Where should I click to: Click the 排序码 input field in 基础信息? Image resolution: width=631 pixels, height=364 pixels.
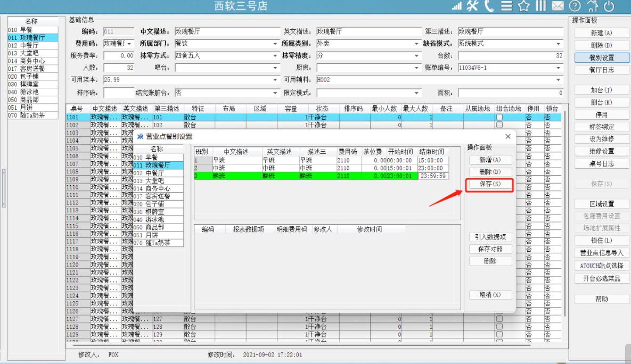tap(119, 93)
